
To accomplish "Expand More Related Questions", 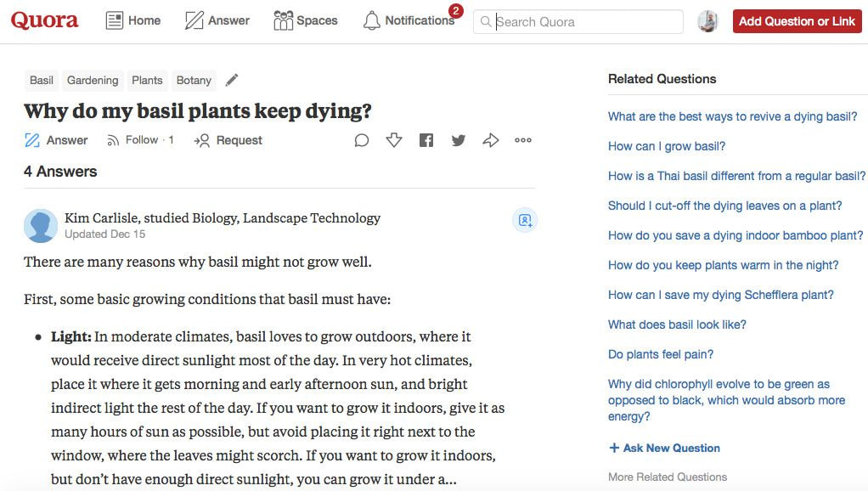I will (x=668, y=477).
